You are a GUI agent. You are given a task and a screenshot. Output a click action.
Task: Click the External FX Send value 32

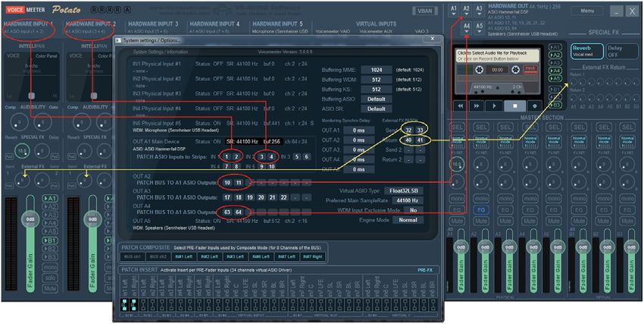pos(408,131)
